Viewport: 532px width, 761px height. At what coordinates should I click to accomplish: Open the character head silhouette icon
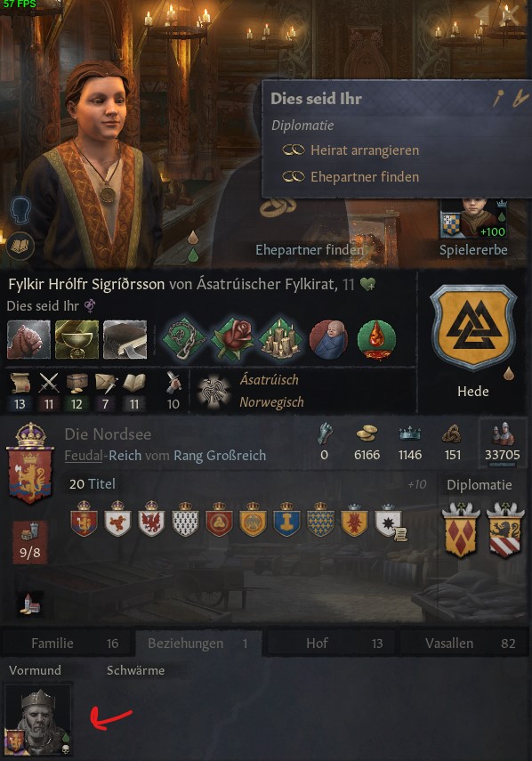[21, 210]
